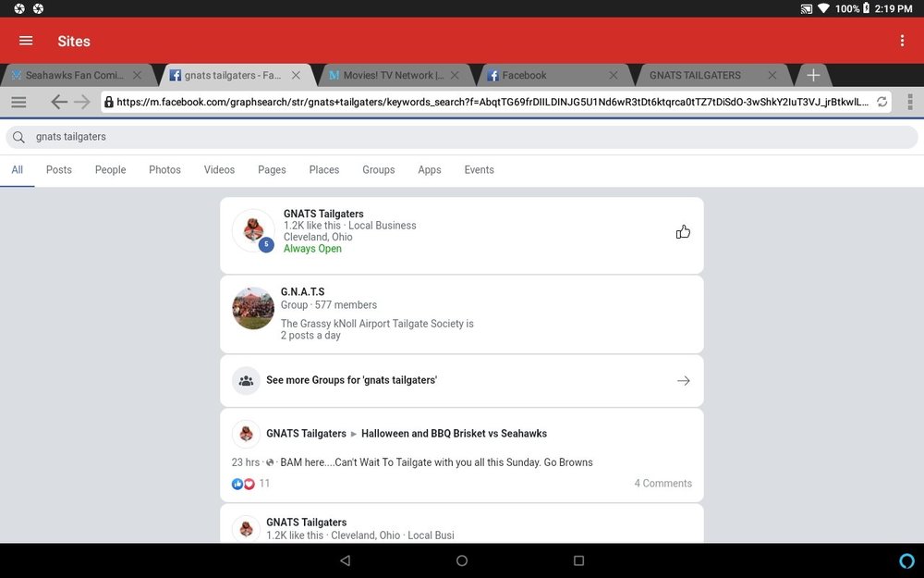Click the groups people icon
The height and width of the screenshot is (578, 924).
246,380
